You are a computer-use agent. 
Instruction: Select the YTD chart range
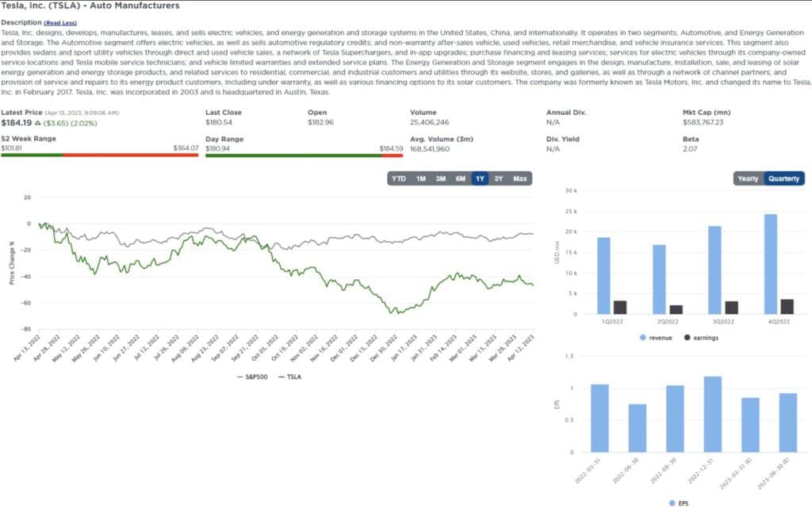(x=399, y=178)
